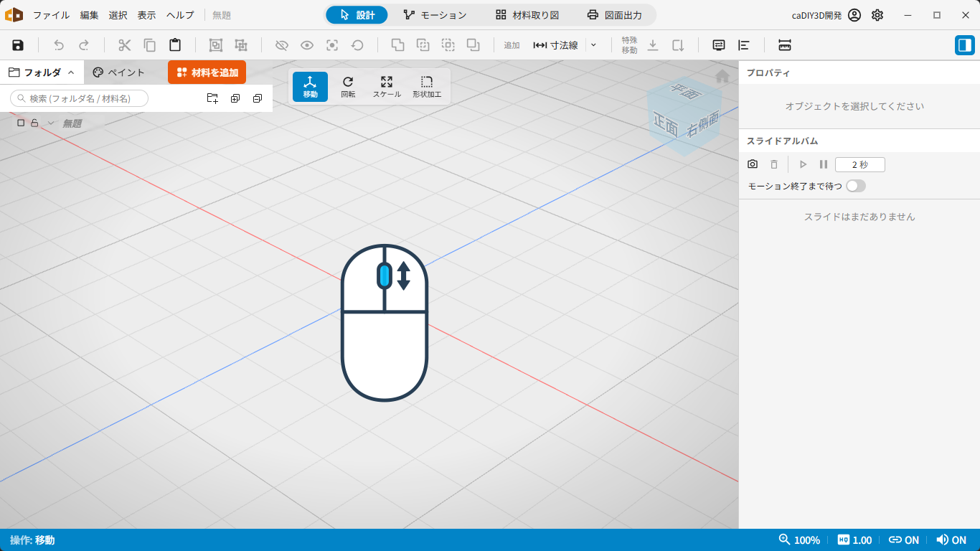Toggle the sound ON status indicator
Viewport: 980px width, 551px height.
coord(951,540)
